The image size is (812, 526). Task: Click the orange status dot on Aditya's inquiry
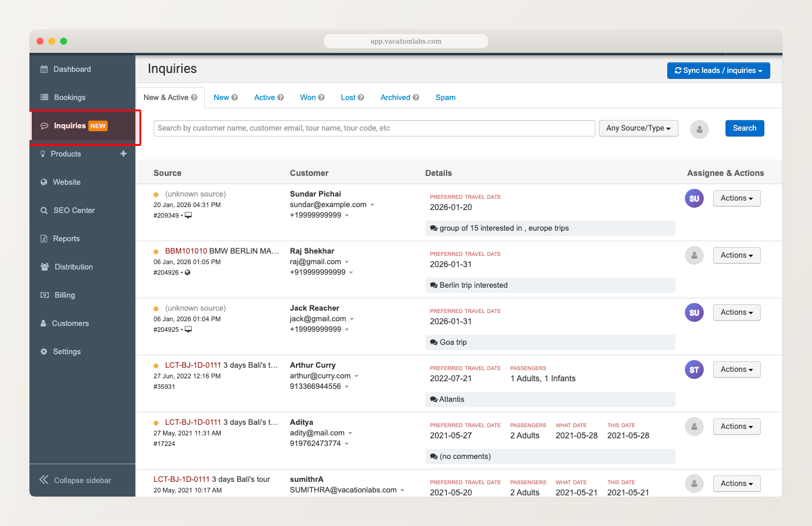(156, 422)
